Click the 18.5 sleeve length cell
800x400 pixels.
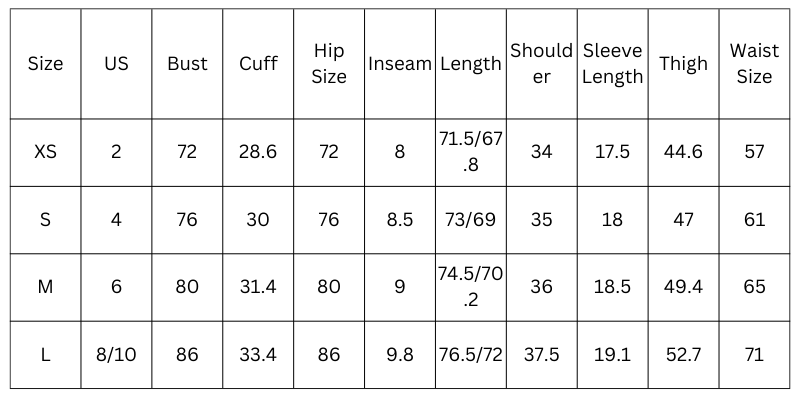click(x=612, y=287)
